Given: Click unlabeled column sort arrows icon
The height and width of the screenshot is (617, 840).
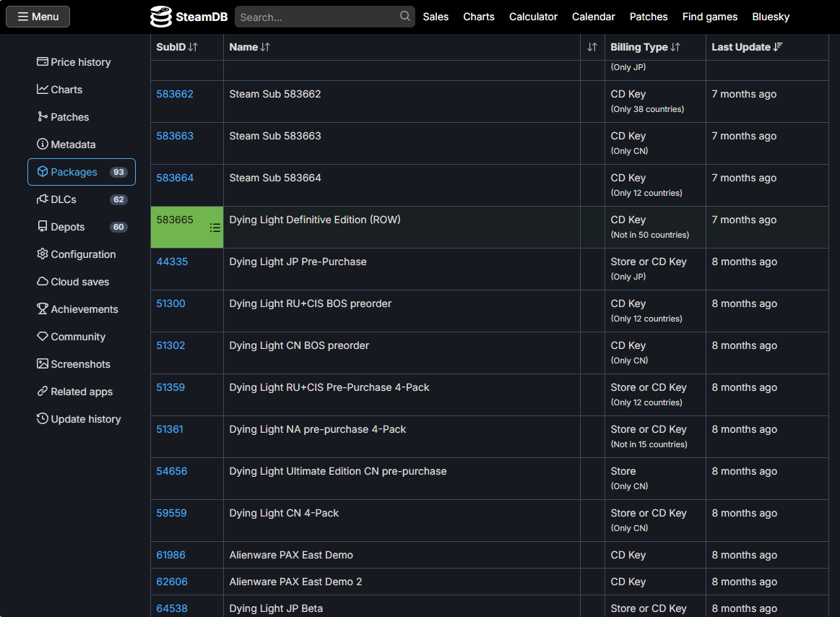Looking at the screenshot, I should (x=592, y=47).
